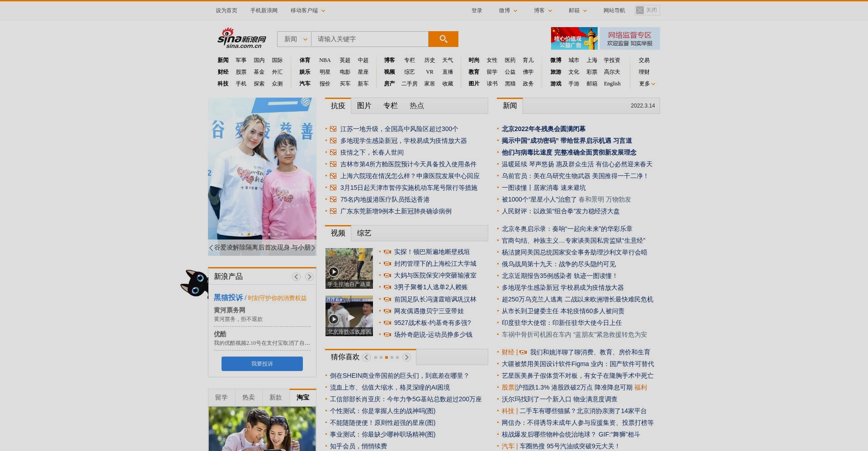The height and width of the screenshot is (451, 868).
Task: Show next slide in photo carousel
Action: (313, 248)
